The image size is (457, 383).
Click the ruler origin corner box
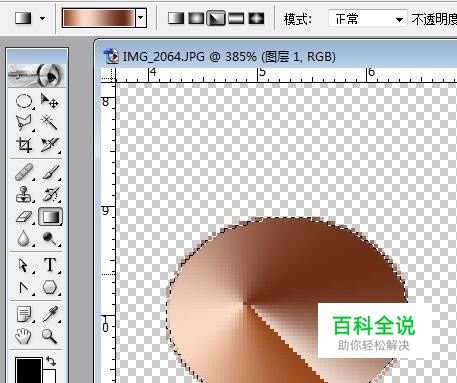(108, 76)
